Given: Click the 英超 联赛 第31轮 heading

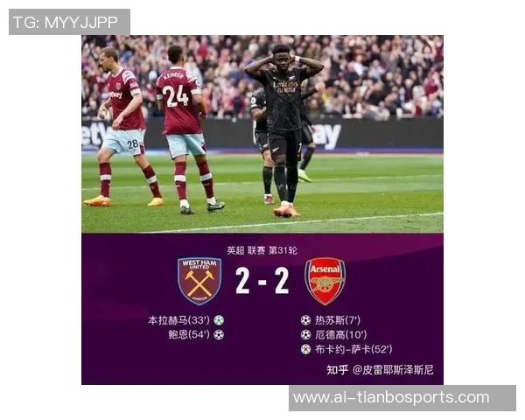Looking at the screenshot, I should tap(262, 250).
